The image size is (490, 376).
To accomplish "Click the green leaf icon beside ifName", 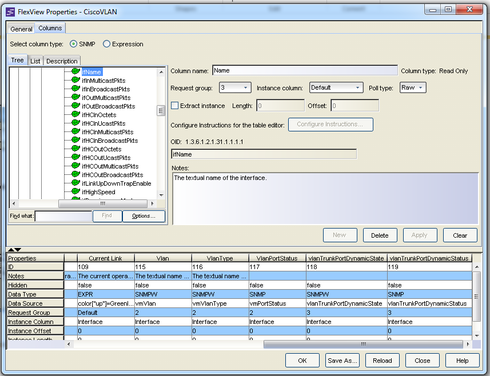I will 76,71.
